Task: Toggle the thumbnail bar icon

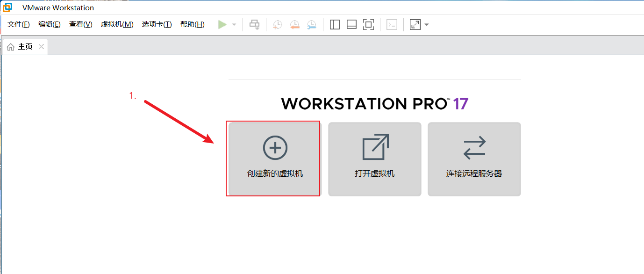Action: point(351,25)
